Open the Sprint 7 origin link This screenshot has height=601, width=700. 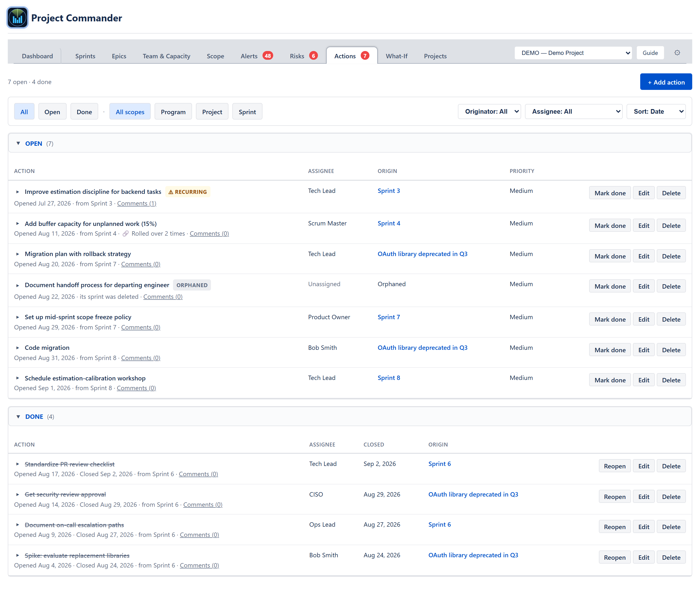[x=388, y=317]
